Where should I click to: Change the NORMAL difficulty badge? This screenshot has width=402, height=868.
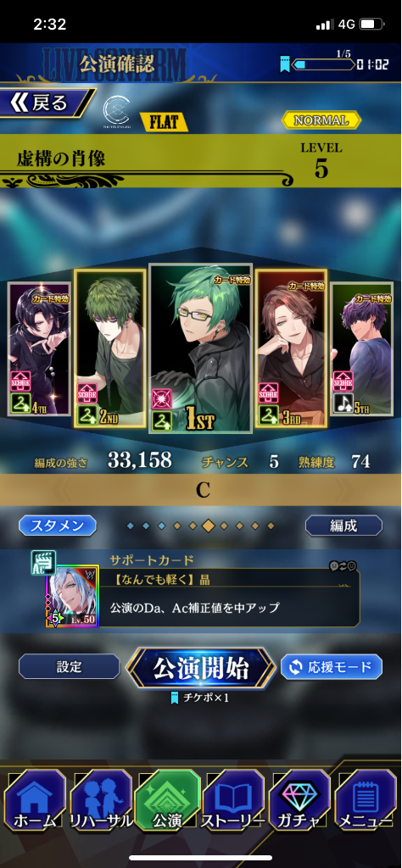[321, 120]
